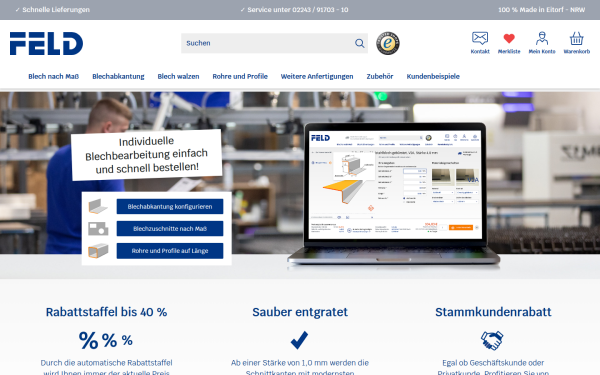Click the magnifier search icon
Viewport: 600px width, 375px height.
pyautogui.click(x=359, y=43)
